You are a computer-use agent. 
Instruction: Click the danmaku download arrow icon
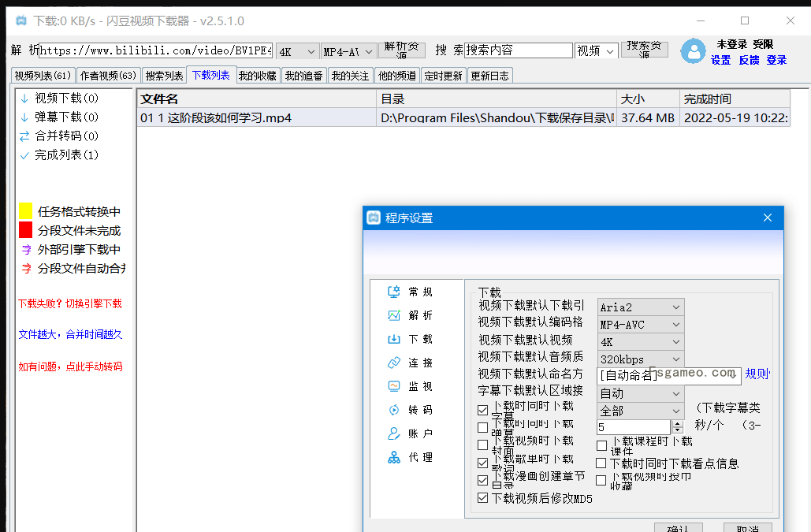coord(24,117)
